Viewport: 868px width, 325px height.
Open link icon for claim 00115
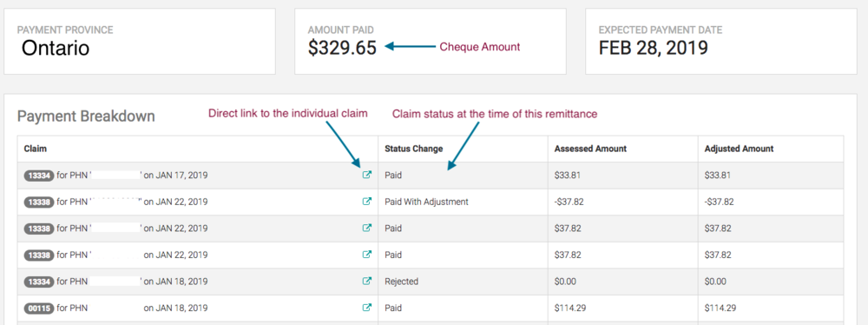click(x=366, y=308)
